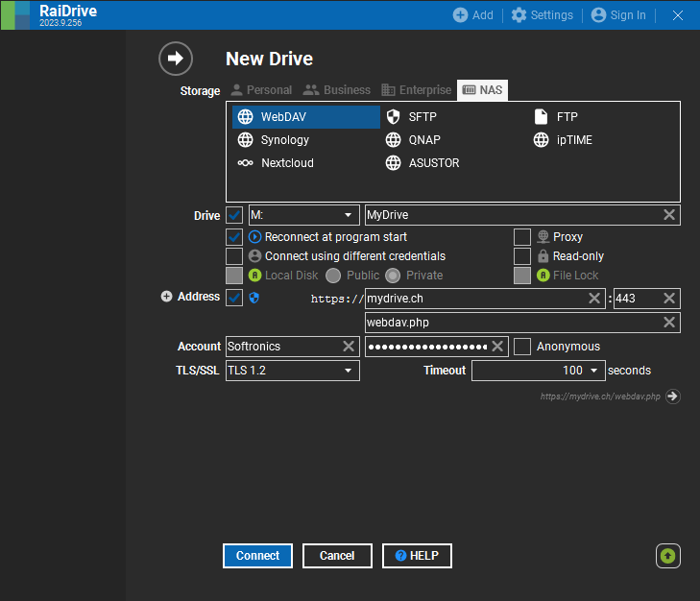Select ipTIME NAS option
700x601 pixels.
coord(563,140)
